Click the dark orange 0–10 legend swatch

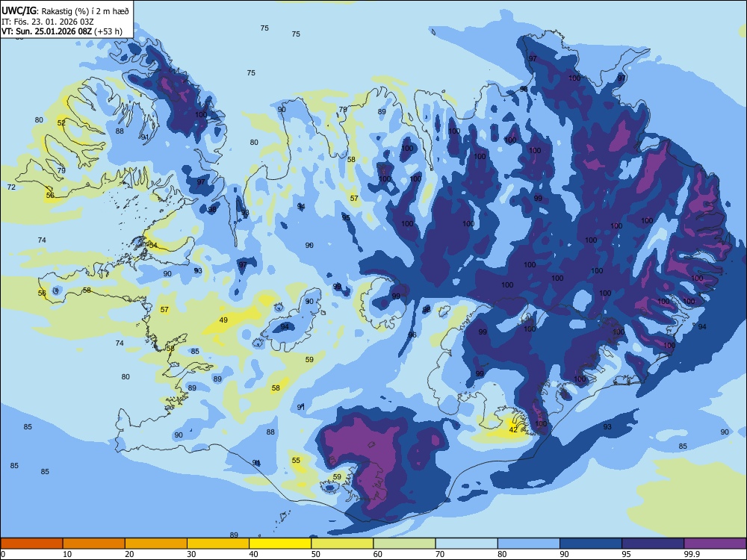pos(31,544)
